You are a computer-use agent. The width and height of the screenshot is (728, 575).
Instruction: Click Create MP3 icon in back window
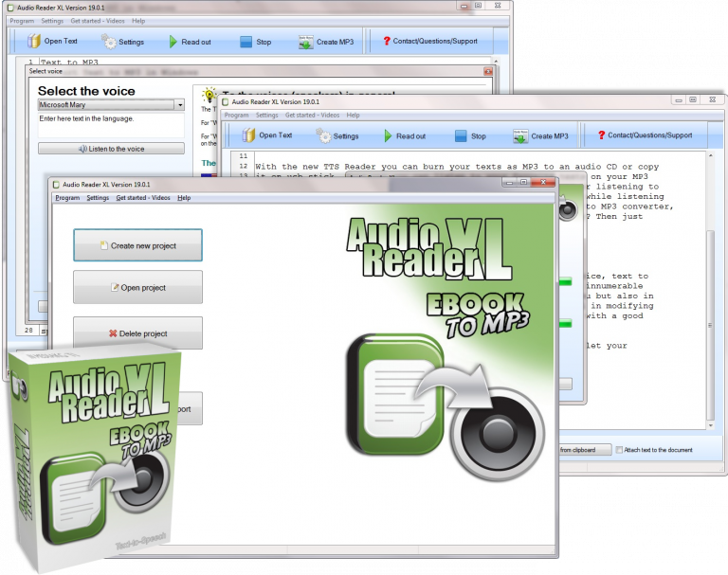click(x=305, y=42)
